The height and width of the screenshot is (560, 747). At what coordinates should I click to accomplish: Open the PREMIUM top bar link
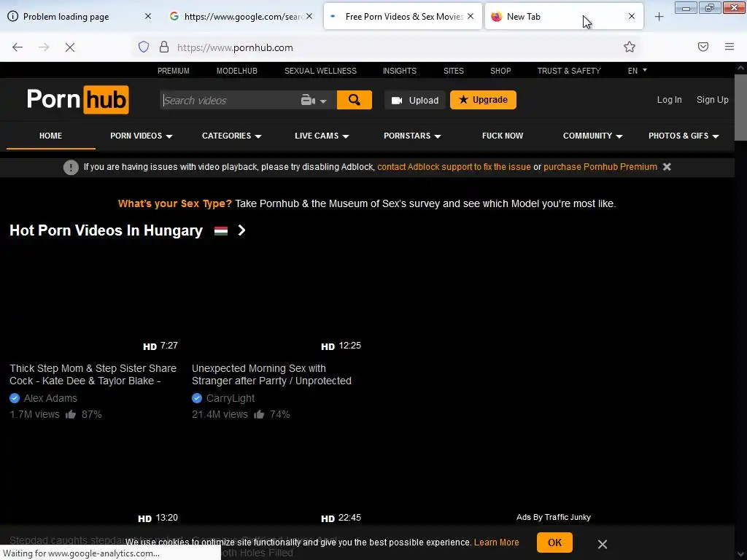(174, 71)
